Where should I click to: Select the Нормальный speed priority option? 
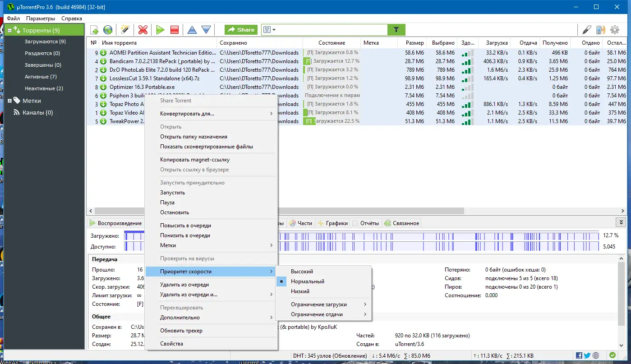[307, 281]
